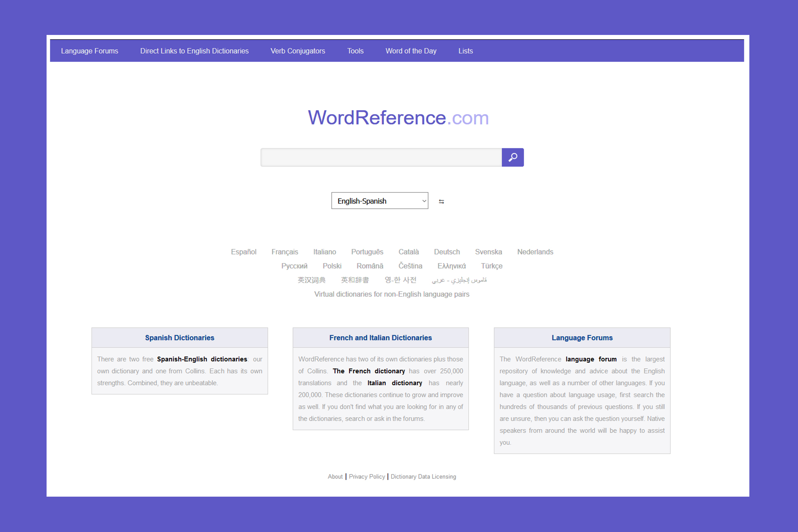This screenshot has height=532, width=798.
Task: Follow the bold Italian dictionary link
Action: coord(395,383)
